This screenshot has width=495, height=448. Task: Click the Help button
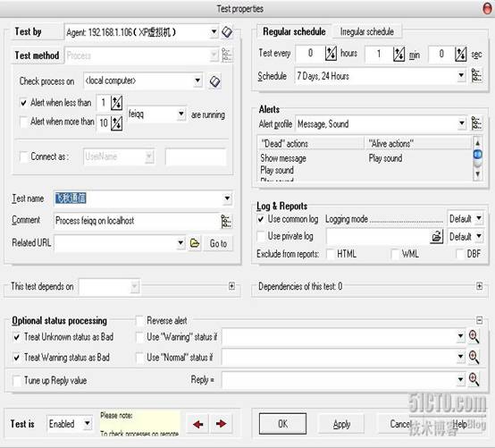[x=459, y=424]
